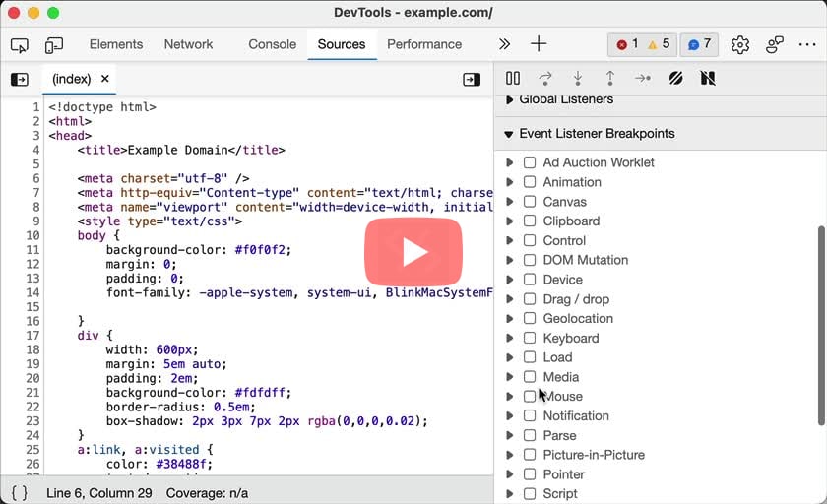
Task: Expand the Device category arrow
Action: (x=510, y=280)
